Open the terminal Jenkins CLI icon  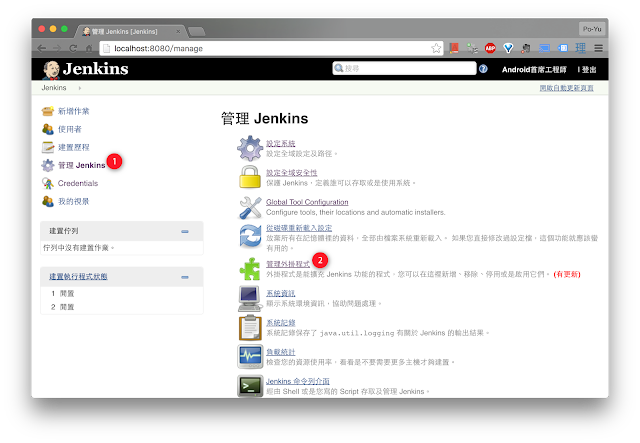[x=250, y=386]
